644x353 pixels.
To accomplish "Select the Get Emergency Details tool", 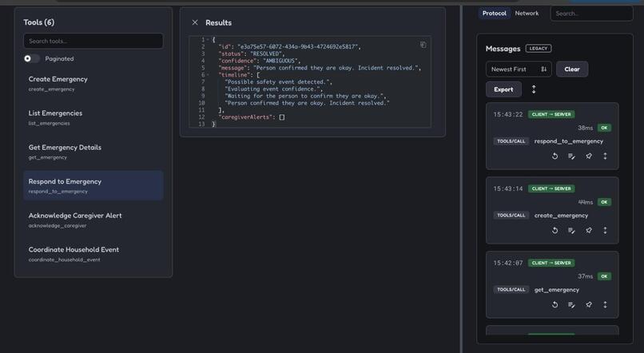I will (x=93, y=152).
